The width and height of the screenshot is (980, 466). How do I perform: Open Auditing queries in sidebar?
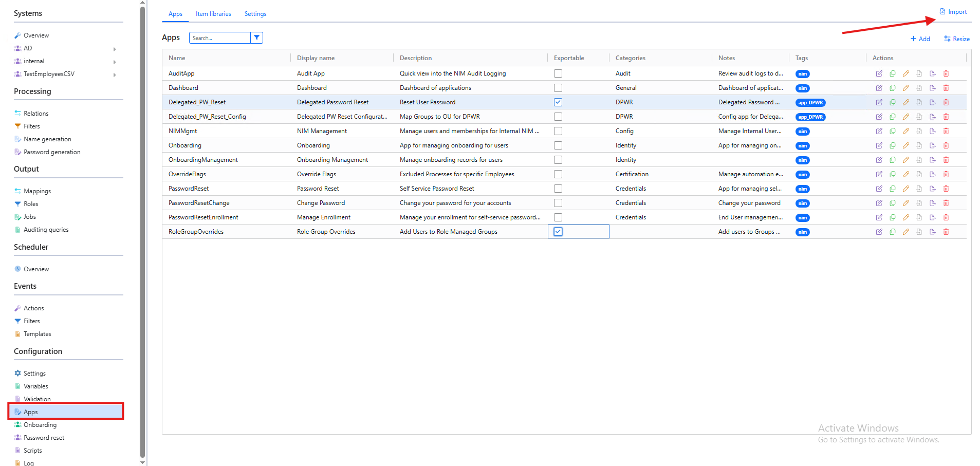[46, 230]
